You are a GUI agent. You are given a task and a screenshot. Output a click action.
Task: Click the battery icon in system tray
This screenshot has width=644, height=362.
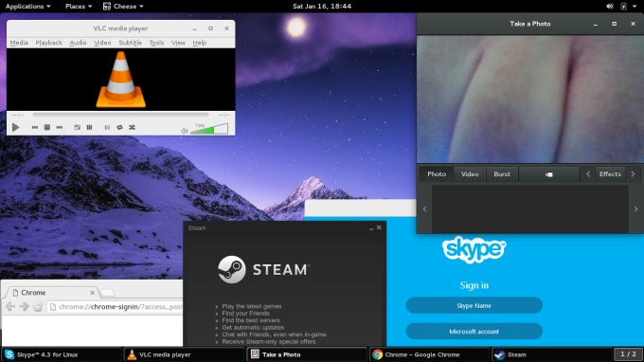point(623,7)
